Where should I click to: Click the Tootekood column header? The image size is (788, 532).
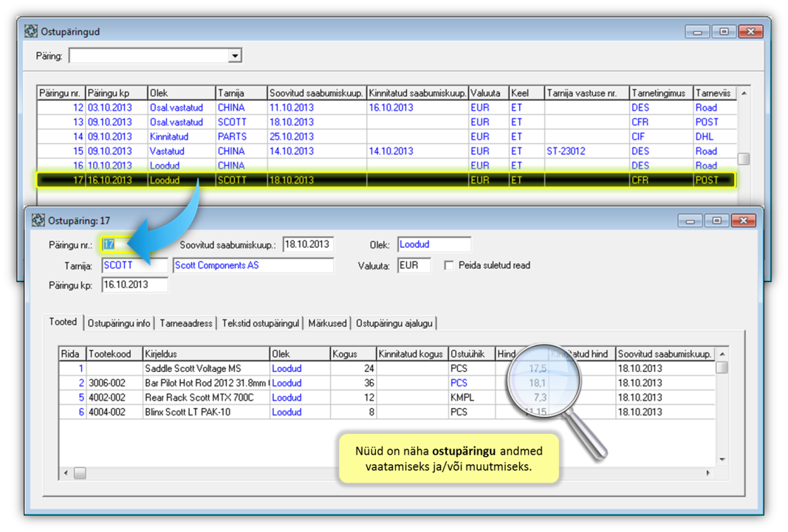[x=114, y=354]
